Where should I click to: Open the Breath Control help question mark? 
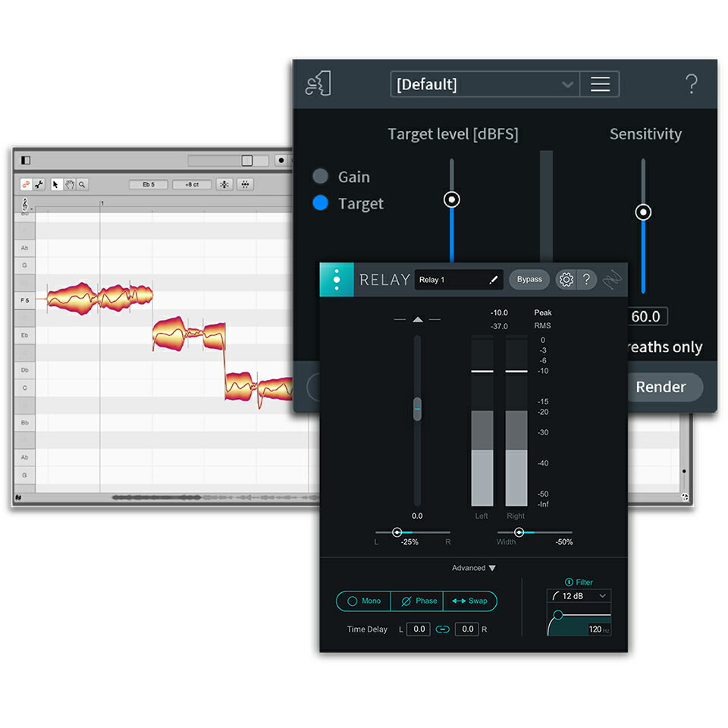tap(692, 84)
